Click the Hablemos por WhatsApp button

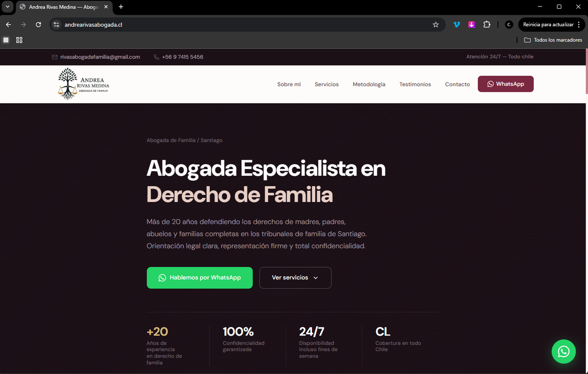200,278
